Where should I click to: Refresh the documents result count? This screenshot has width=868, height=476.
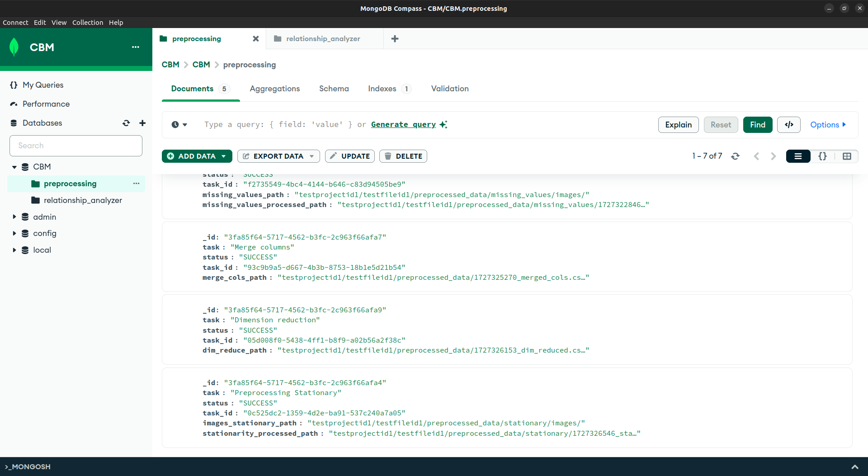coord(735,156)
